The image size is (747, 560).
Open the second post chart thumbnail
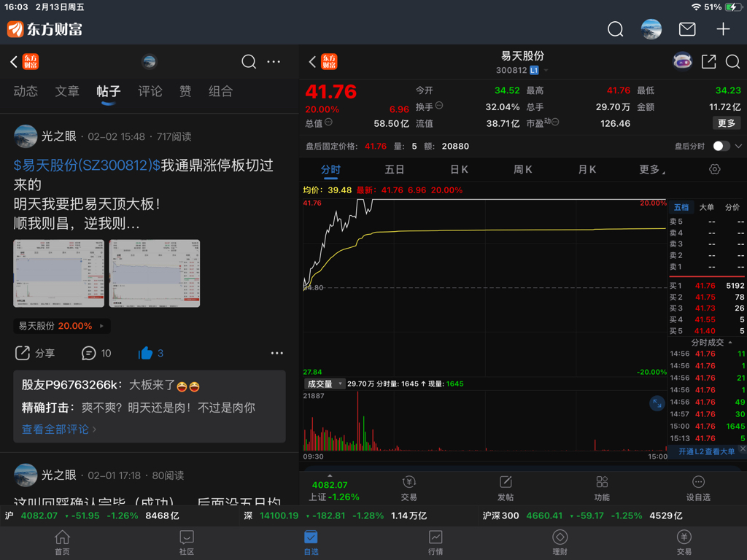click(x=155, y=273)
